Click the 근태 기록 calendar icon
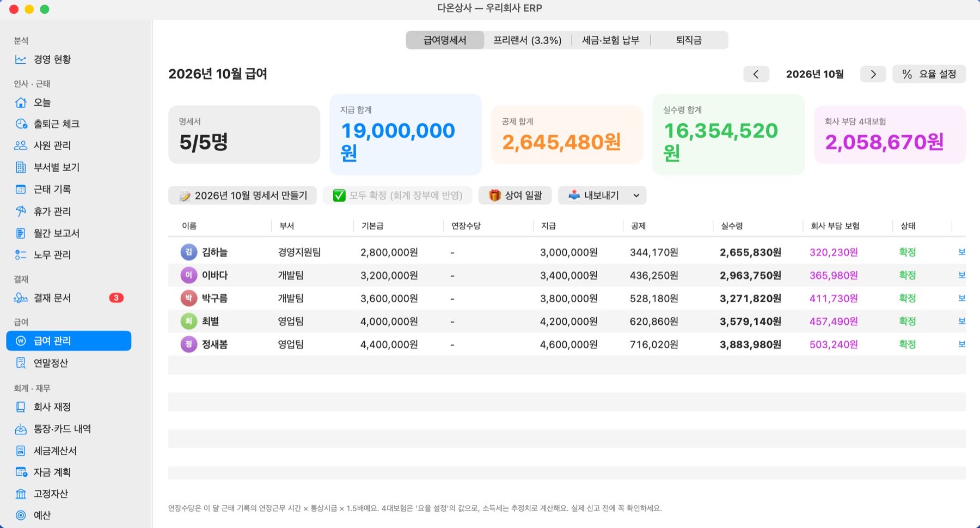The width and height of the screenshot is (980, 528). tap(21, 190)
